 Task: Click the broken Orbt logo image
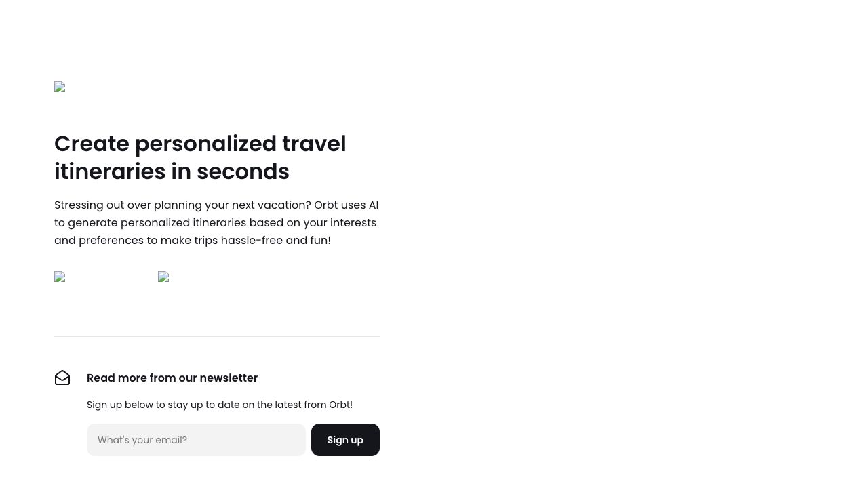pyautogui.click(x=60, y=87)
